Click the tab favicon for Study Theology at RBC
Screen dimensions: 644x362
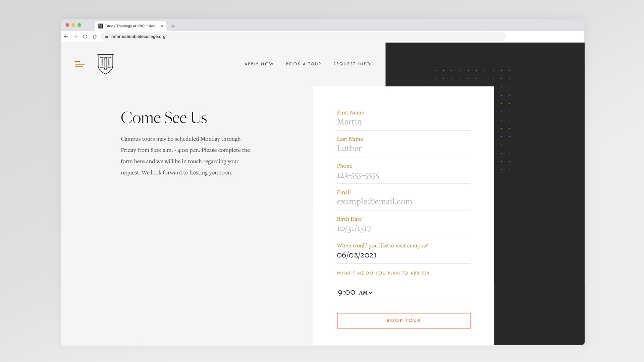pos(101,26)
